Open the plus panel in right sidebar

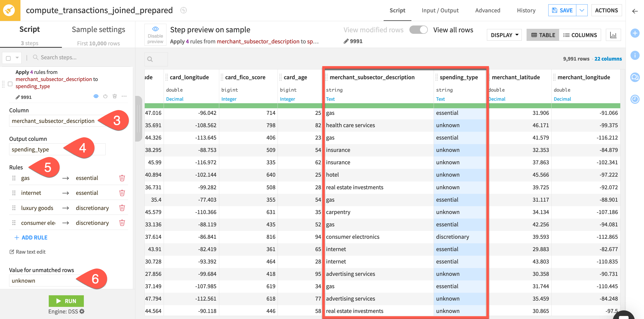click(635, 33)
